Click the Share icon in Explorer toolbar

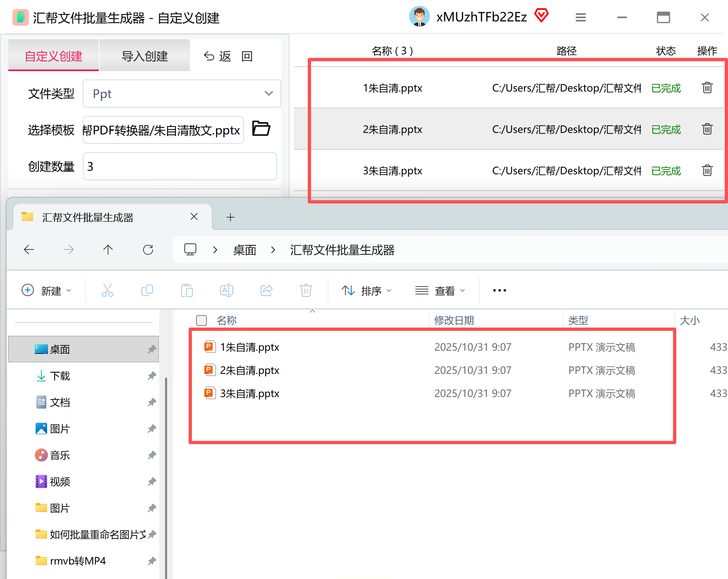click(266, 290)
